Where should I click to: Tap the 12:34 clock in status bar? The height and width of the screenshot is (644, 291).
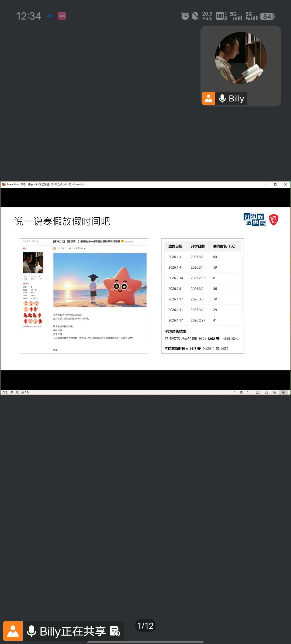click(x=29, y=16)
